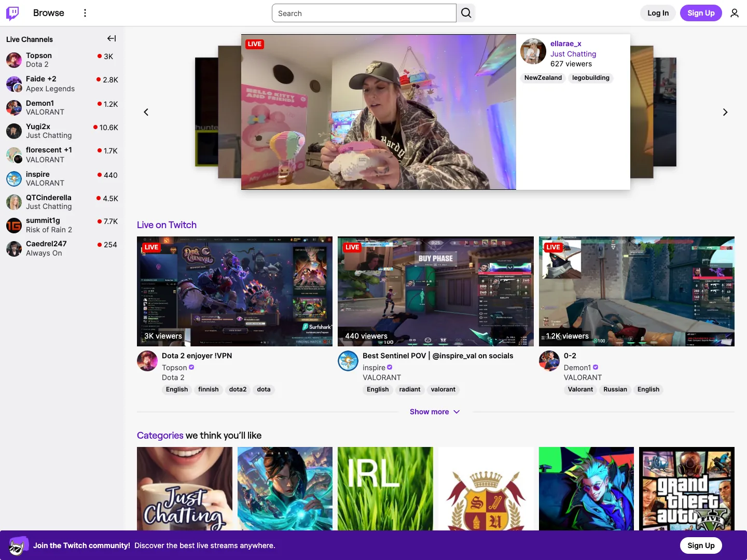Viewport: 747px width, 560px height.
Task: Open the IRL category card
Action: pos(385,489)
